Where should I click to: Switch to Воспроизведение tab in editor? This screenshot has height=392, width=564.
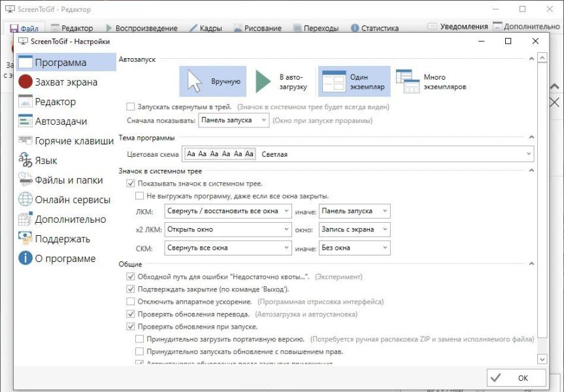[x=142, y=28]
